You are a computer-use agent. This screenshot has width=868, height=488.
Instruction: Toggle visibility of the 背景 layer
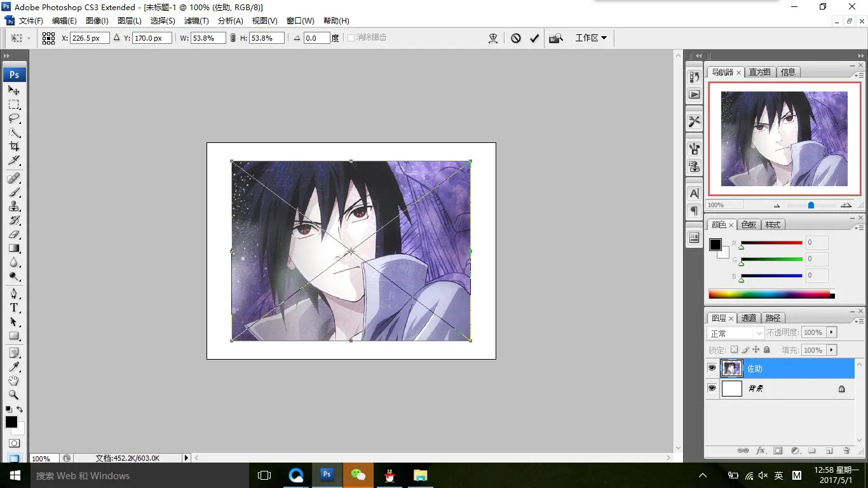point(712,388)
